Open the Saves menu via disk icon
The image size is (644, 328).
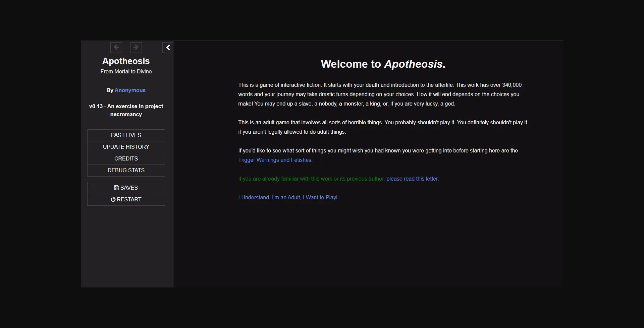116,187
